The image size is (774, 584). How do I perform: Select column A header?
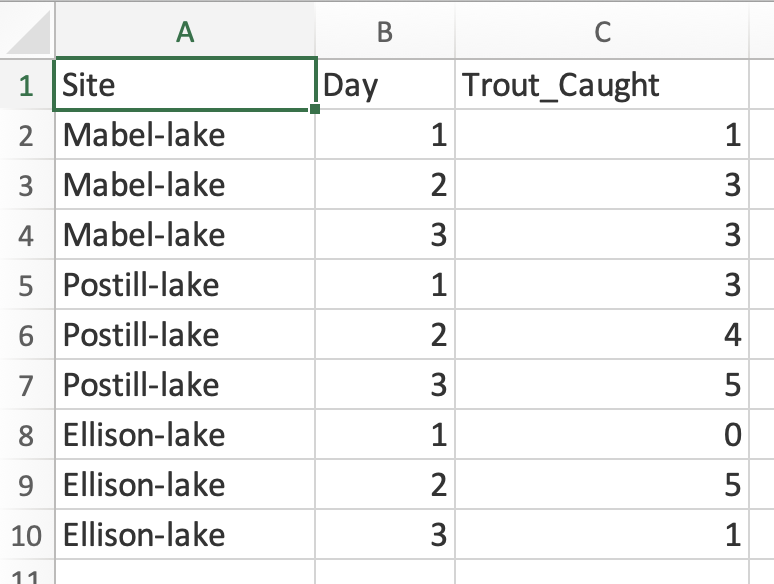(185, 32)
